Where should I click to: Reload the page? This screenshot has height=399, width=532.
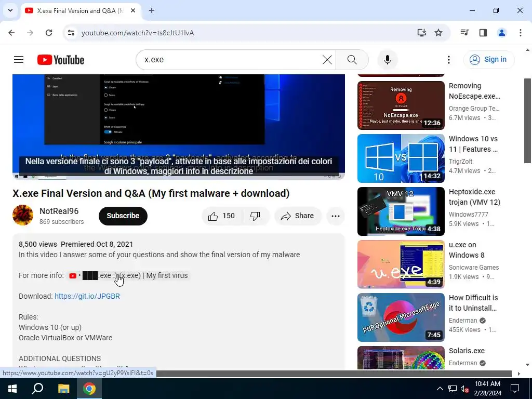point(49,33)
